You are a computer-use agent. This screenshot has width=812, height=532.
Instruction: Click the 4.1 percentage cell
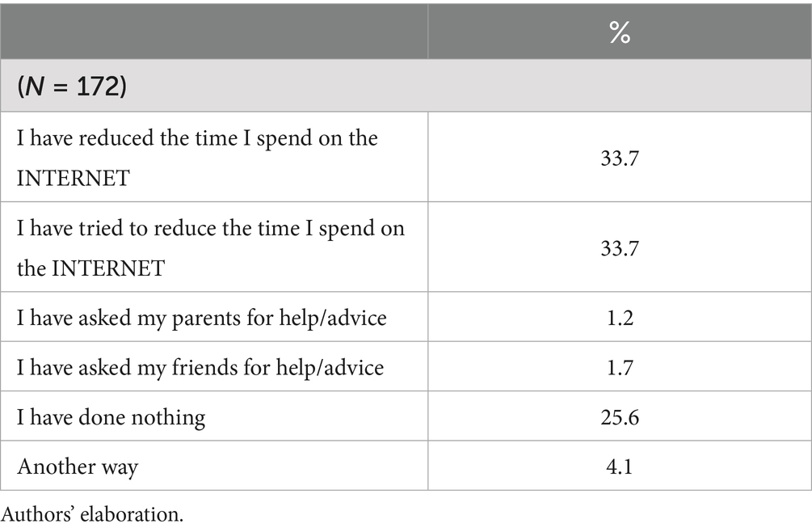click(x=619, y=466)
